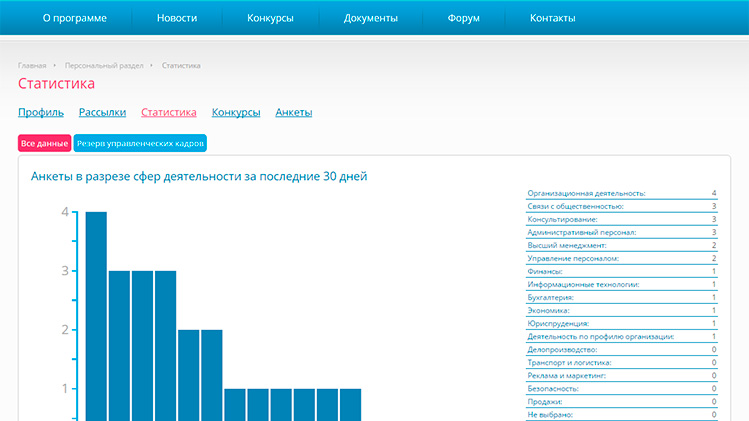Click the Организационная деятельность row
Image resolution: width=749 pixels, height=421 pixels.
pyautogui.click(x=621, y=194)
